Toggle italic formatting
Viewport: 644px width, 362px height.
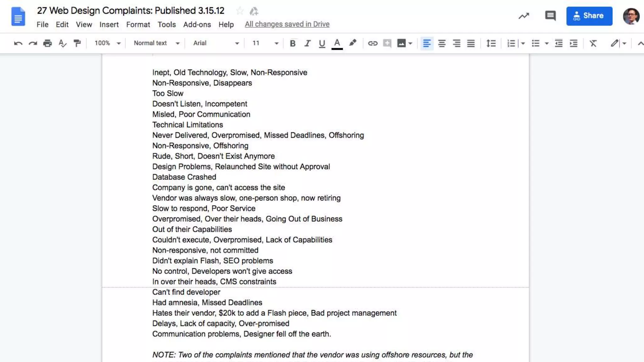[307, 43]
